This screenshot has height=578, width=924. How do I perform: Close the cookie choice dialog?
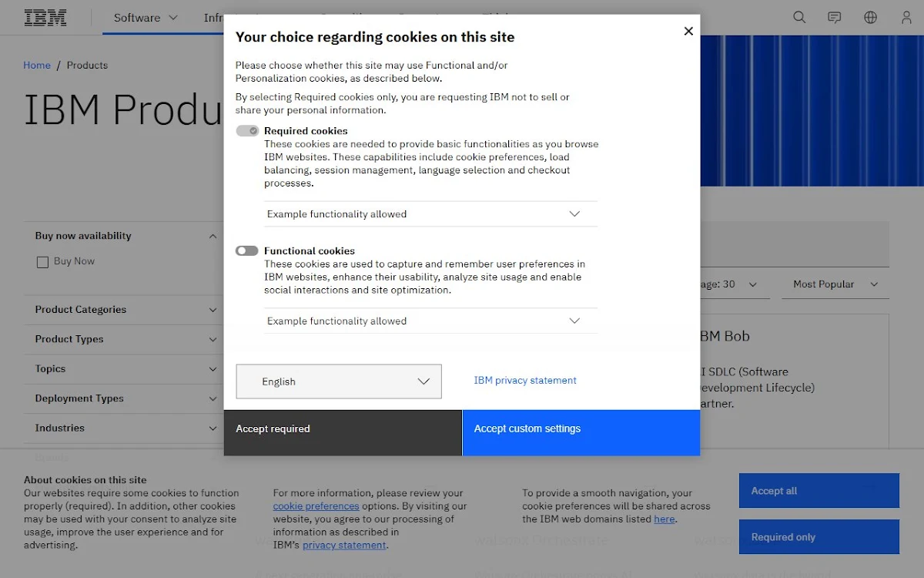coord(688,31)
